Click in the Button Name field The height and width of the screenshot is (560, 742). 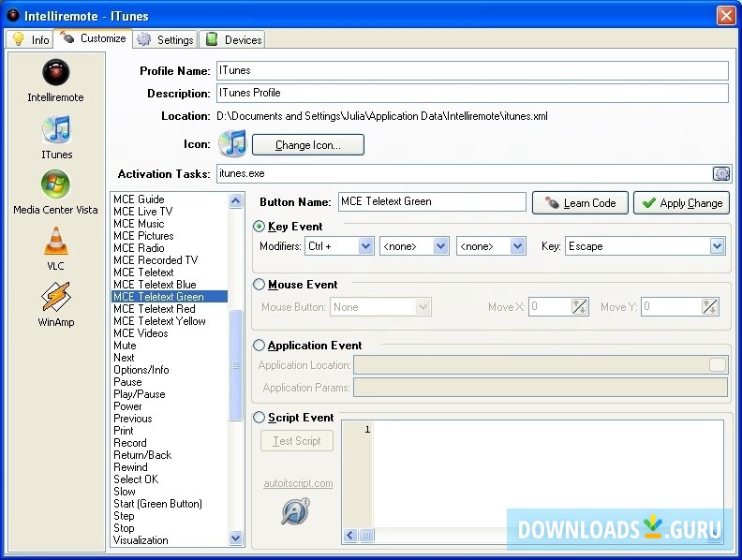coord(432,201)
